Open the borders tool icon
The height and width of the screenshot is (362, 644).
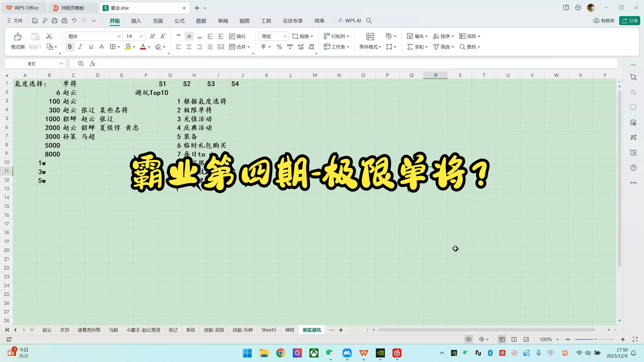click(113, 47)
